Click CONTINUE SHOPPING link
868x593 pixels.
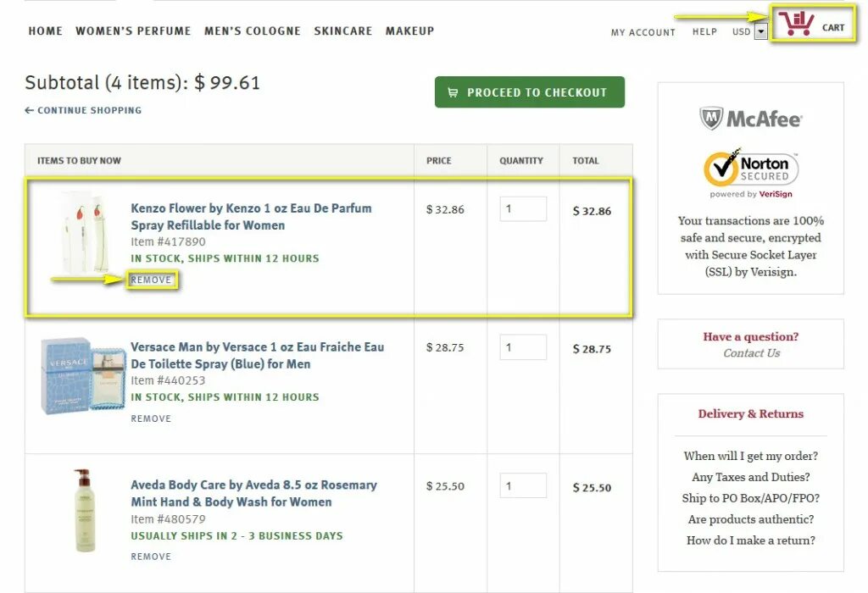click(x=83, y=110)
